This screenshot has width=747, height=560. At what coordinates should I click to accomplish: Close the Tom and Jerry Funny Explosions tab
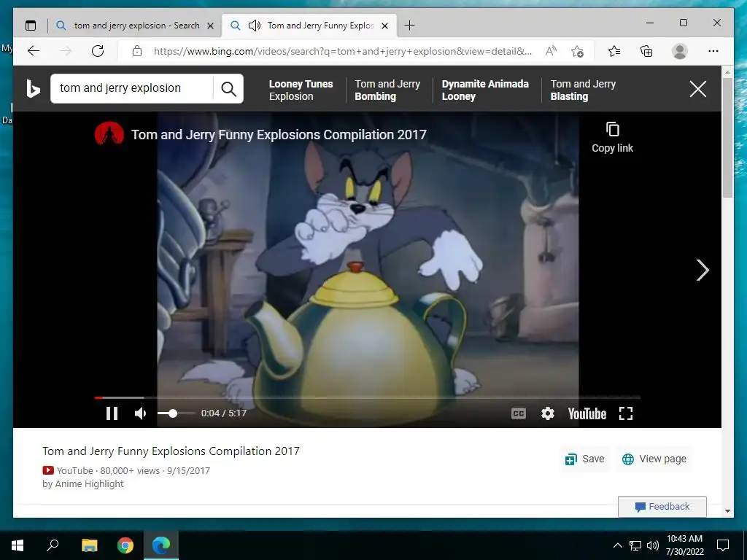point(385,26)
